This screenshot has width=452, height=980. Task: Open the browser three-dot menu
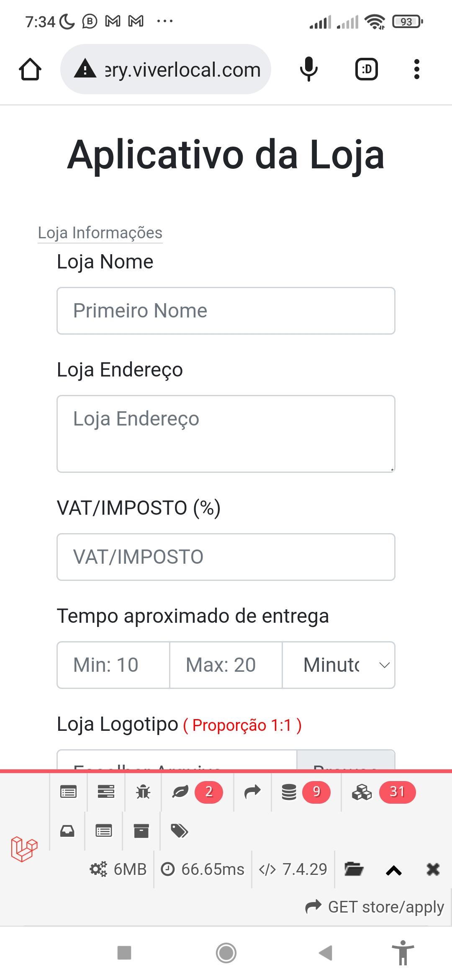[416, 69]
